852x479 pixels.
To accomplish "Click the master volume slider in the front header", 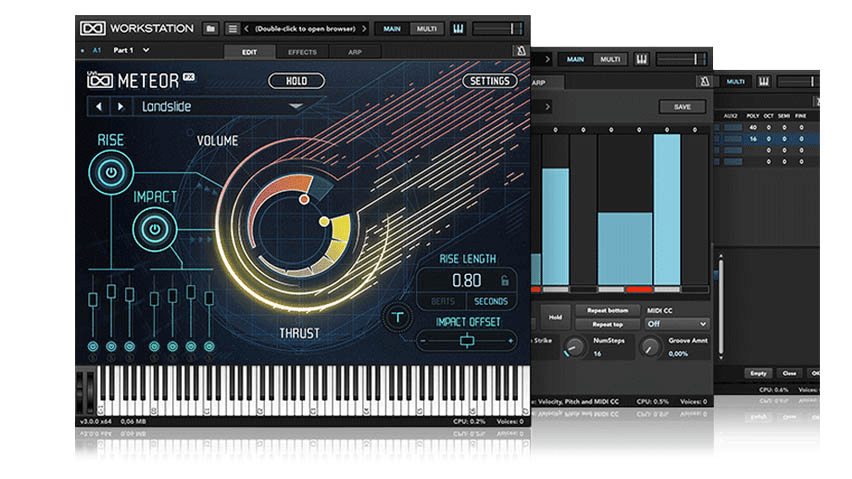I will click(x=498, y=29).
